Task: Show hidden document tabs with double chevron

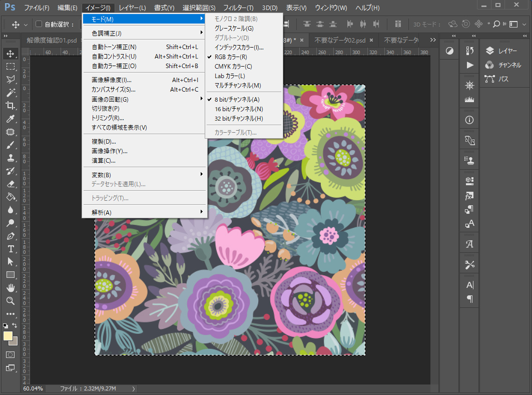Action: point(433,40)
